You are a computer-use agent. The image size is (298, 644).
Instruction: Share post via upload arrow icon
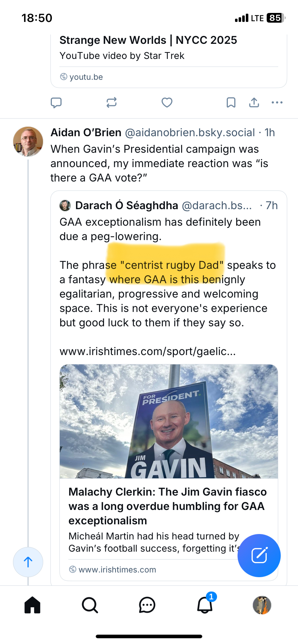point(254,103)
